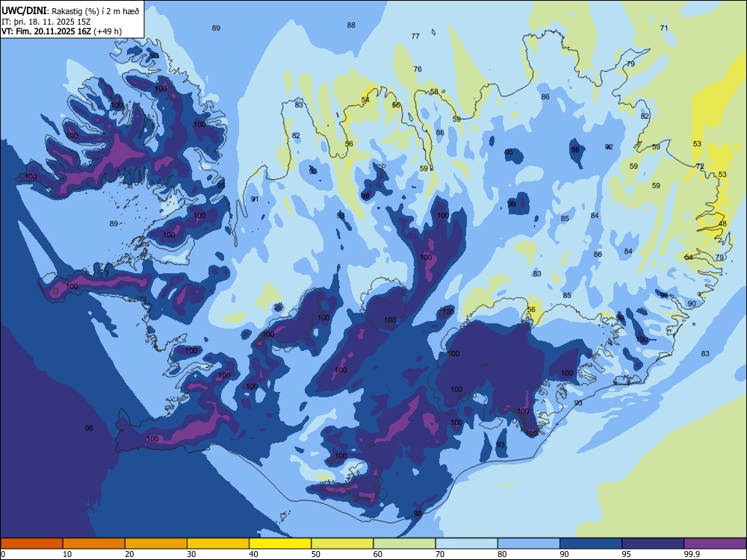747x560 pixels.
Task: Click the indigo 95–99.9 legend swatch
Action: coord(653,544)
